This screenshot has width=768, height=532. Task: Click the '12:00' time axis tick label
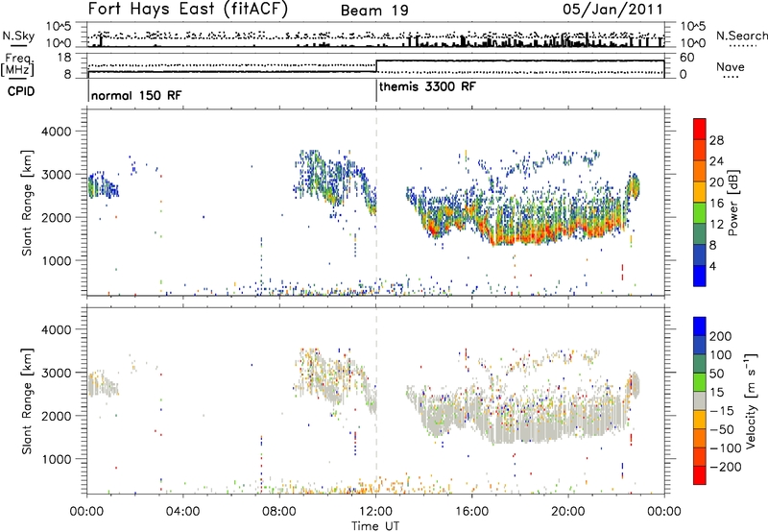click(x=375, y=511)
